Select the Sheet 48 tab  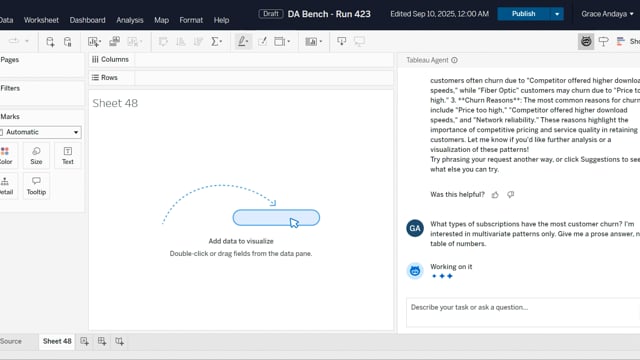[57, 341]
